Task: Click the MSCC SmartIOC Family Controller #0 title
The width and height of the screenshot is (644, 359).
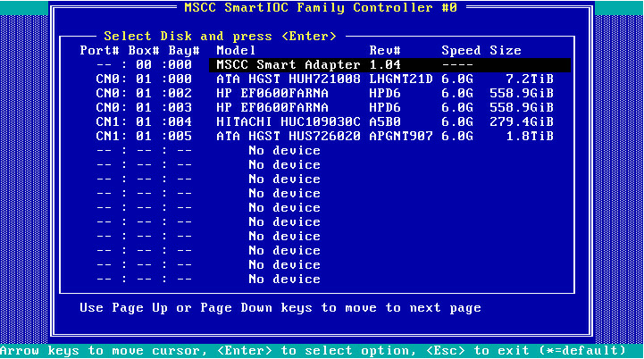Action: 321,8
